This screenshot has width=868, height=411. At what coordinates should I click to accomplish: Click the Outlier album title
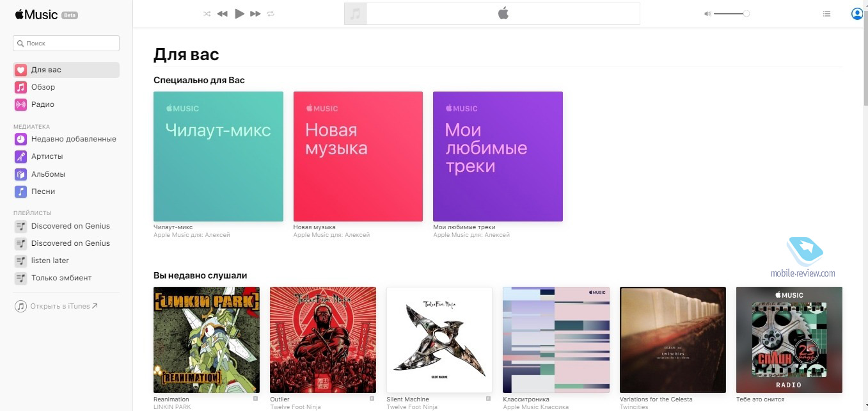pos(280,399)
